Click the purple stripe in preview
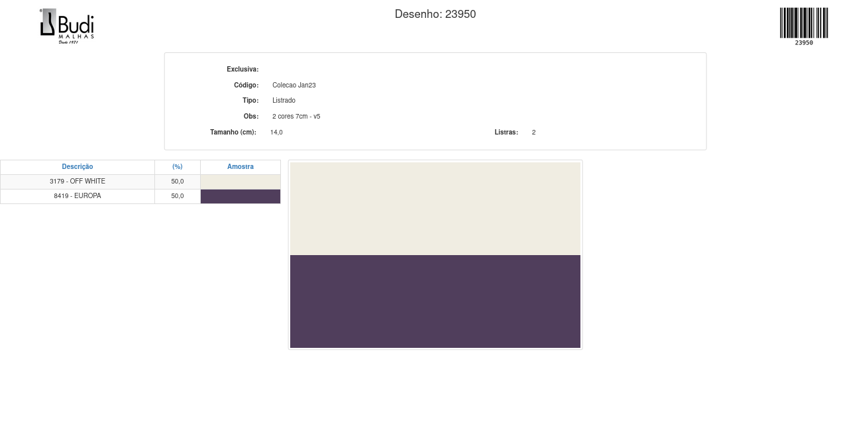 tap(435, 301)
